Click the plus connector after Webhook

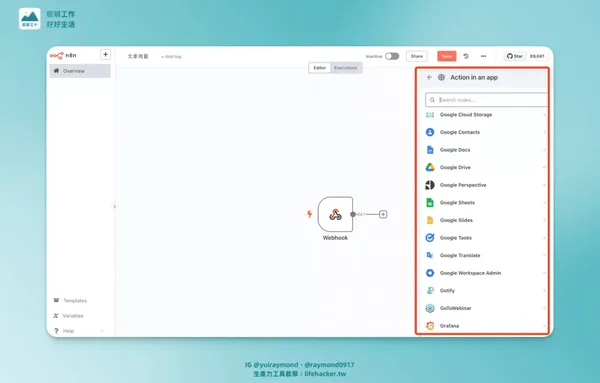coord(383,214)
